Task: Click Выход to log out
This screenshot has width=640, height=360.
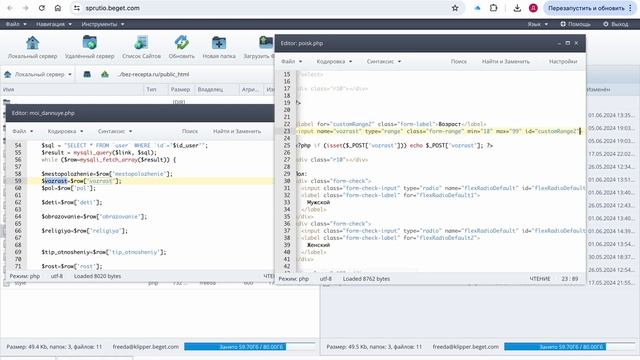Action: pyautogui.click(x=616, y=24)
